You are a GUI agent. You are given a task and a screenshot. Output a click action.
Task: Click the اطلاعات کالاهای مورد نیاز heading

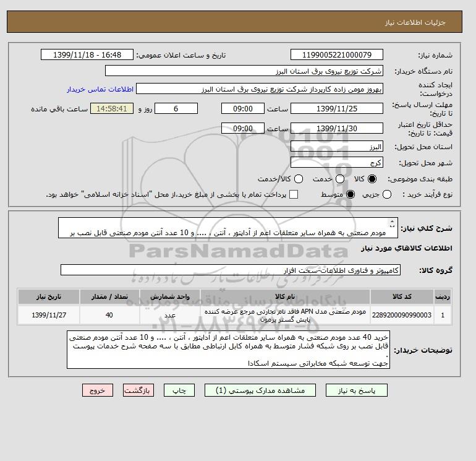(407, 248)
